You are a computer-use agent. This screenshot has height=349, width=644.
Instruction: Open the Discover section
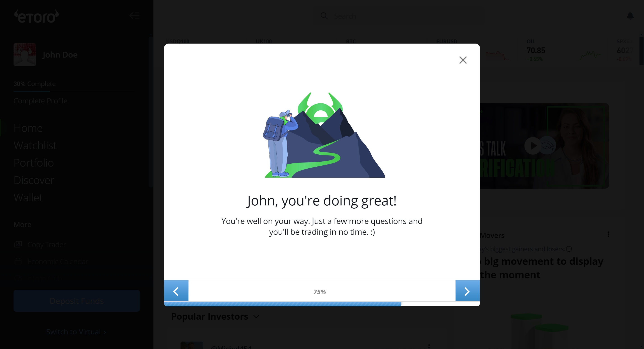pyautogui.click(x=34, y=180)
